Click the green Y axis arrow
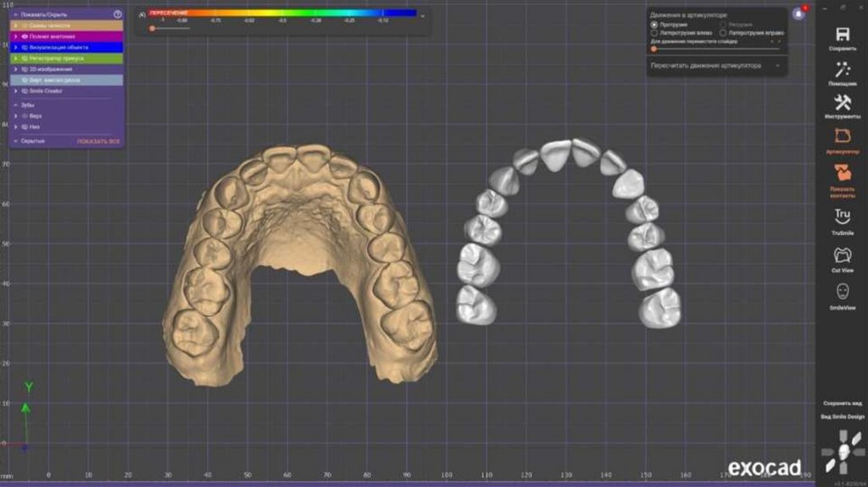The height and width of the screenshot is (487, 868). point(25,409)
